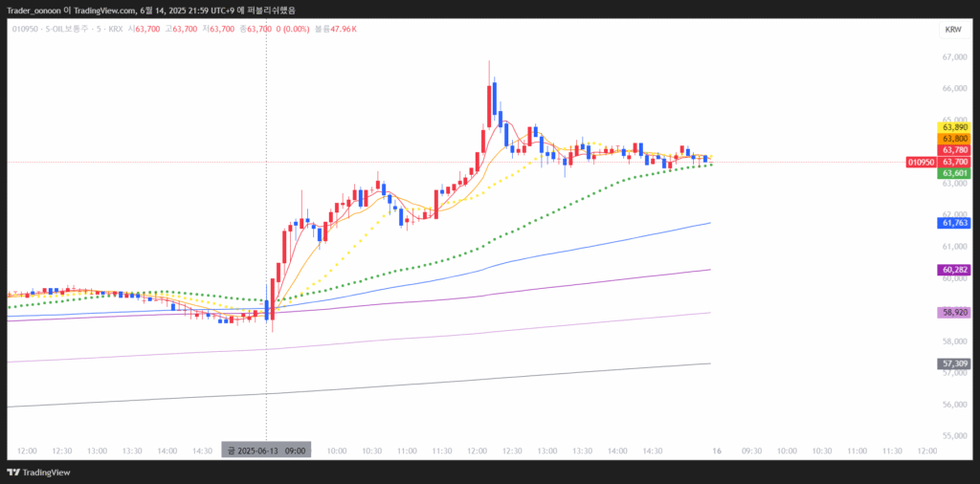Viewport: 980px width, 484px height.
Task: Click the 14:30 label before the date marker
Action: coord(203,451)
